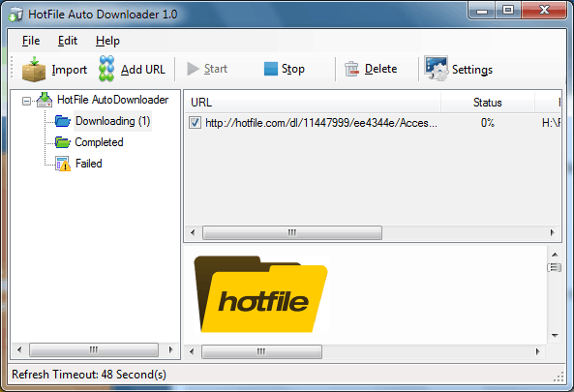
Task: Click the Import box icon
Action: point(34,69)
